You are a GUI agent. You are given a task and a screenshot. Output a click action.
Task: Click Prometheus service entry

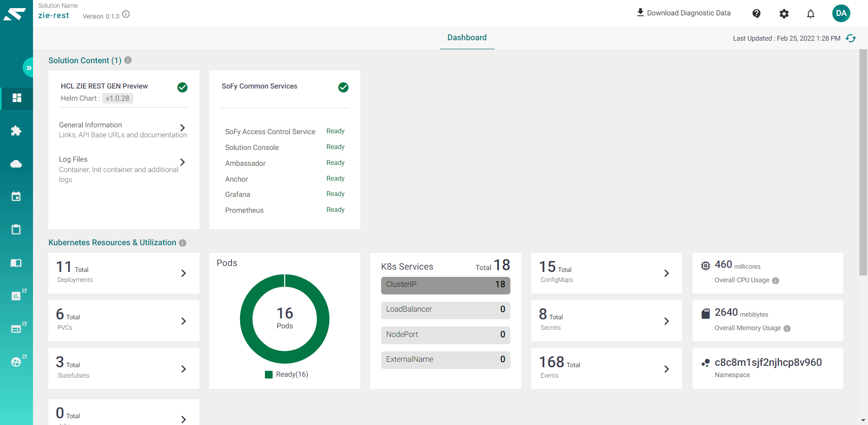(x=244, y=210)
